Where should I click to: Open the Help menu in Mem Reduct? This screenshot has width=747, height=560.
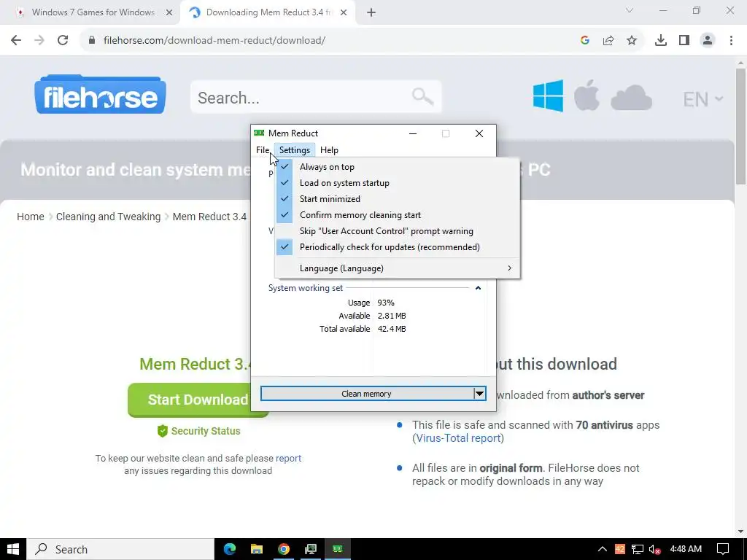click(x=329, y=150)
